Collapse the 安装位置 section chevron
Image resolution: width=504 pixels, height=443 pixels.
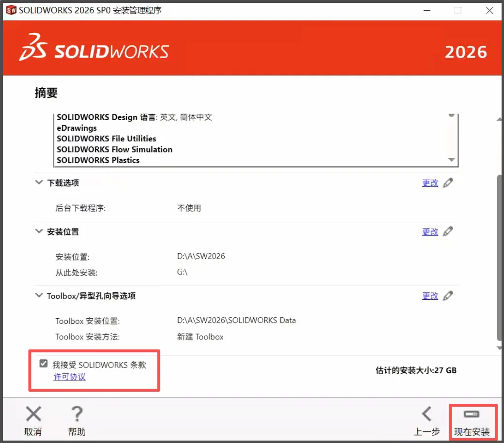[x=39, y=231]
